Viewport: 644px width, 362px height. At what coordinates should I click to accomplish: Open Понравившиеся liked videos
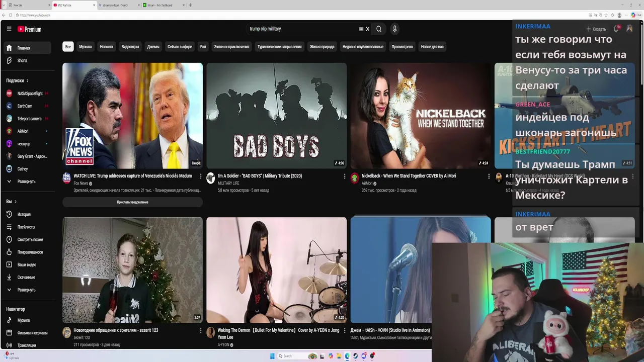point(26,252)
